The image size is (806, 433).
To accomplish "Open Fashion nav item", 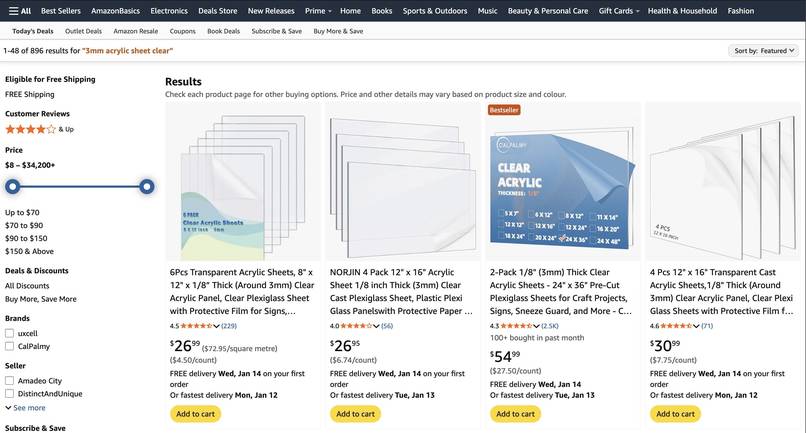I will 741,11.
